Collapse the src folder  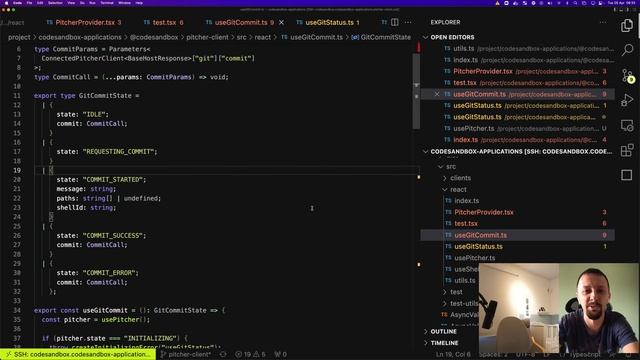click(447, 167)
